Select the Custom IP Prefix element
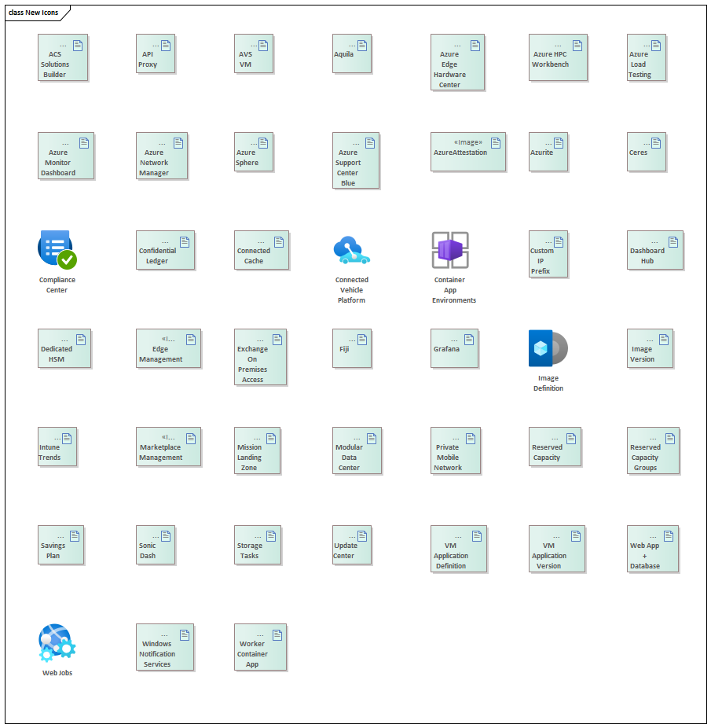This screenshot has height=728, width=711. coord(548,255)
